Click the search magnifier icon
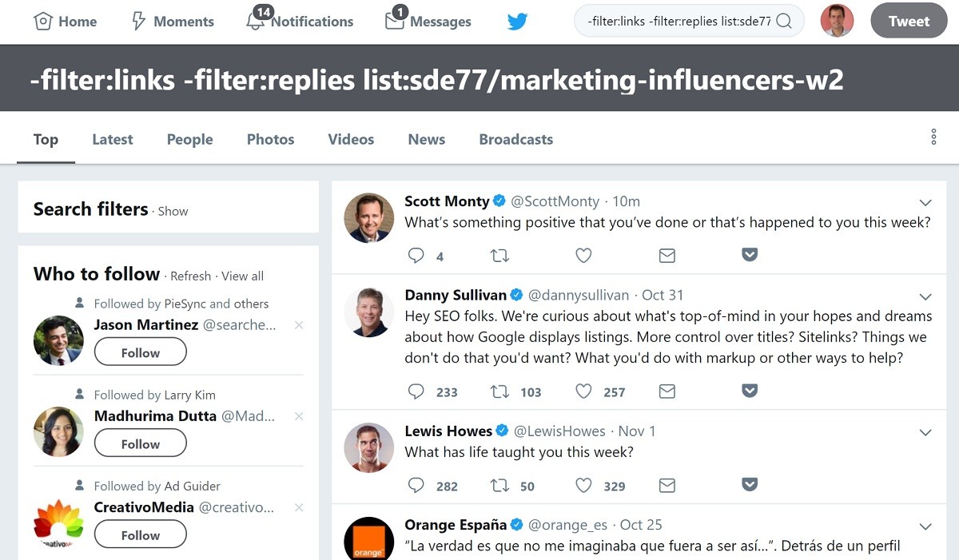This screenshot has width=959, height=560. point(784,22)
